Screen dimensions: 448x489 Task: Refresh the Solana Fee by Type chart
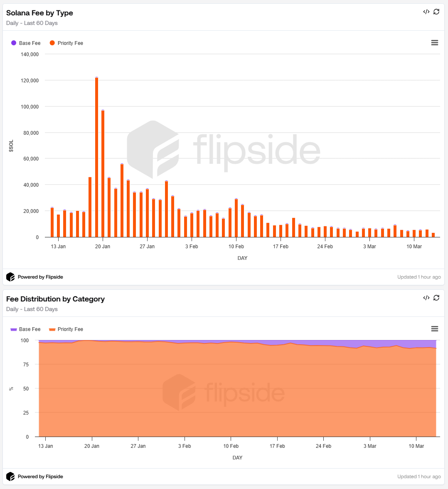pyautogui.click(x=436, y=12)
